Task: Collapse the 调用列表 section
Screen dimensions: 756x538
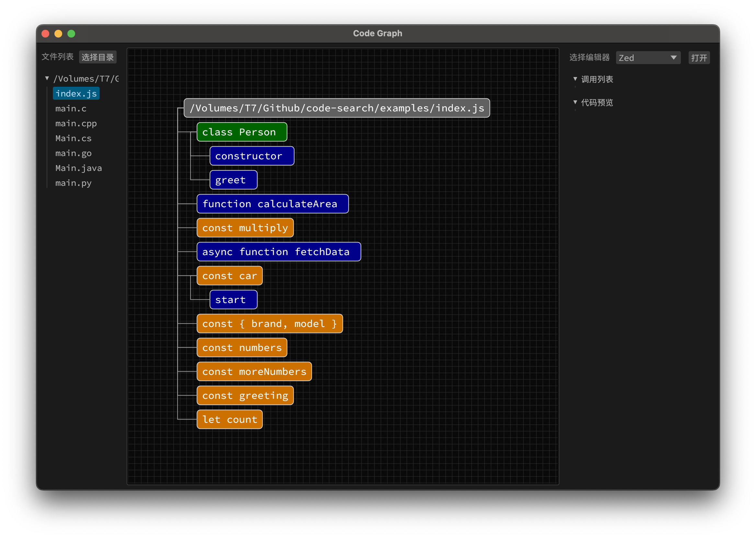Action: tap(575, 79)
